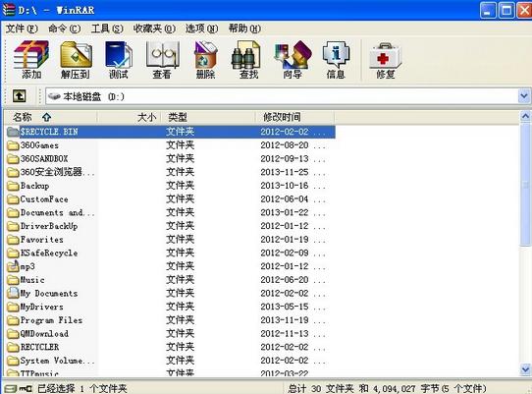Click the scrollbar down arrow of file list

525,369
